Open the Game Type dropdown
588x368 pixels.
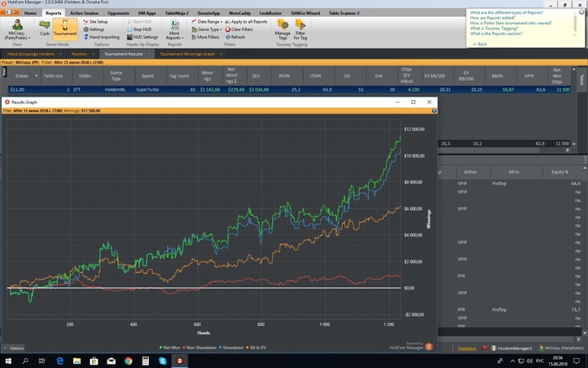click(221, 29)
